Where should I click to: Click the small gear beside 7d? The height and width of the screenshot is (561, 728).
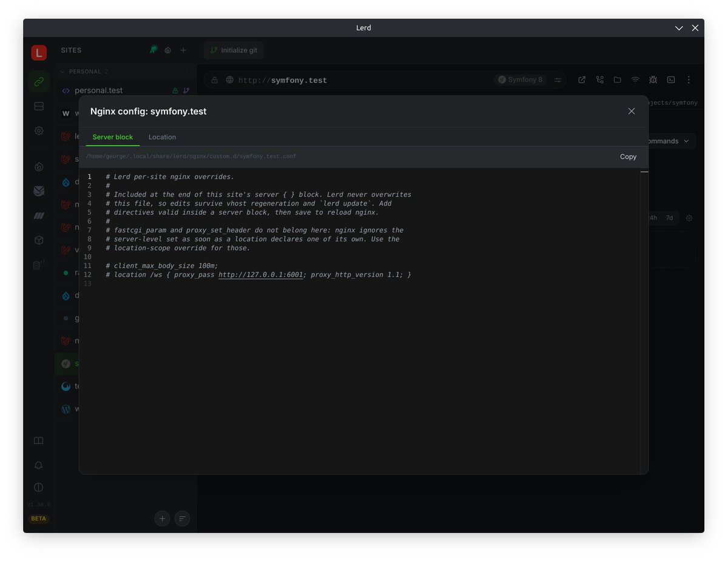[689, 218]
